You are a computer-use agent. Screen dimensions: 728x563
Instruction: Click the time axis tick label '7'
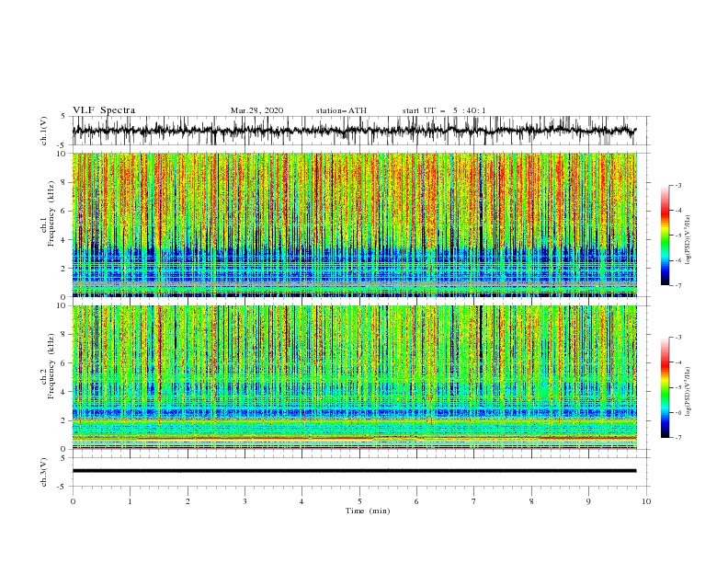(x=474, y=501)
